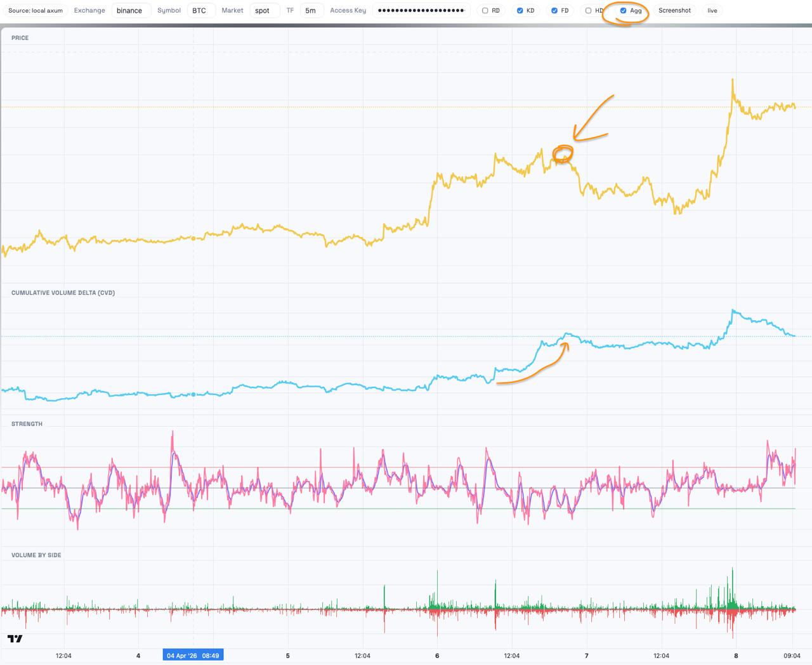Click the live button
Viewport: 812px width, 665px height.
click(712, 11)
